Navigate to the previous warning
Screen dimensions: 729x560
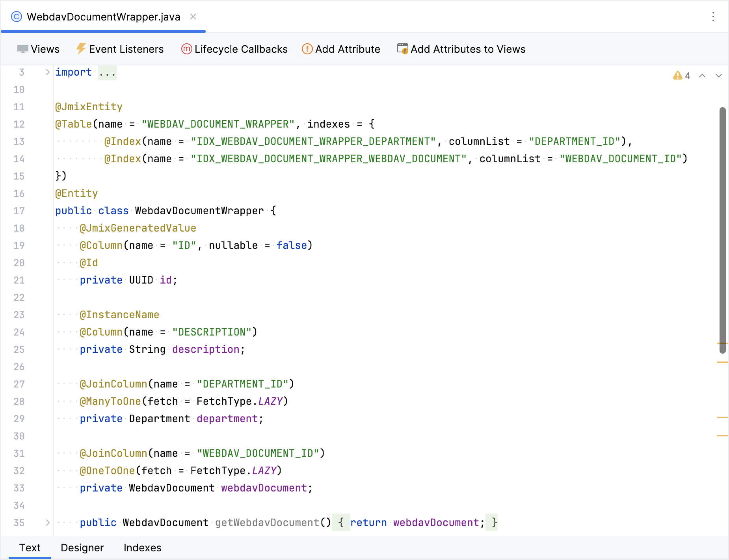tap(702, 75)
